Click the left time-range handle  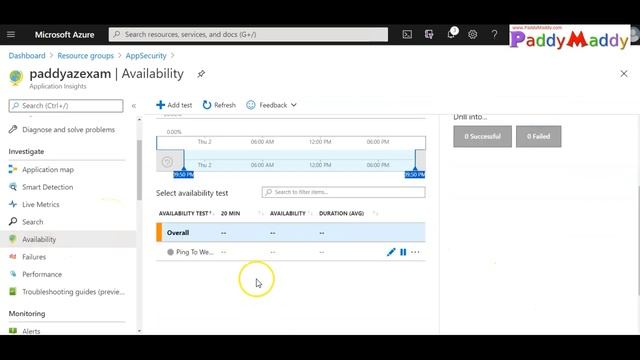(184, 169)
